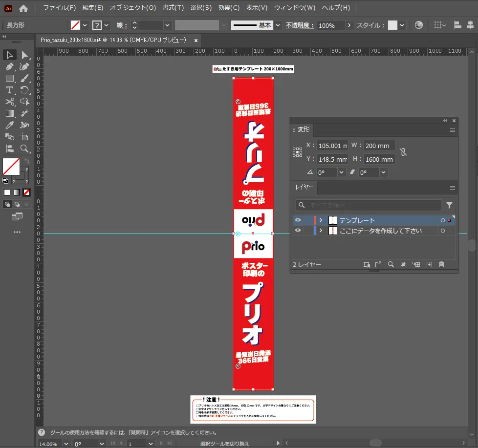Select the Scissors tool

10,102
